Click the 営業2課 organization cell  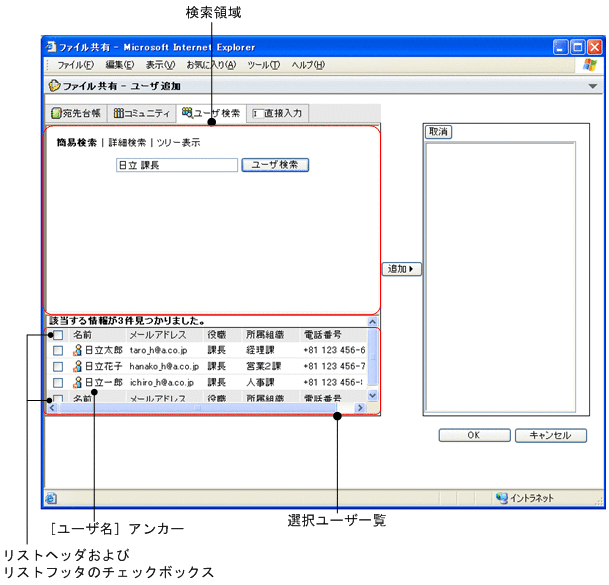(x=263, y=366)
